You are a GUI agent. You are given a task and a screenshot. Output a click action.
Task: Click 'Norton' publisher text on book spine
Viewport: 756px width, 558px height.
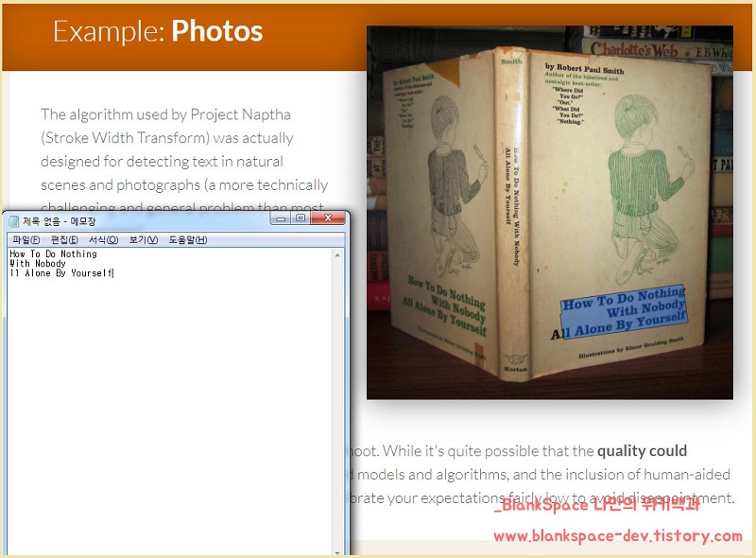click(x=515, y=369)
